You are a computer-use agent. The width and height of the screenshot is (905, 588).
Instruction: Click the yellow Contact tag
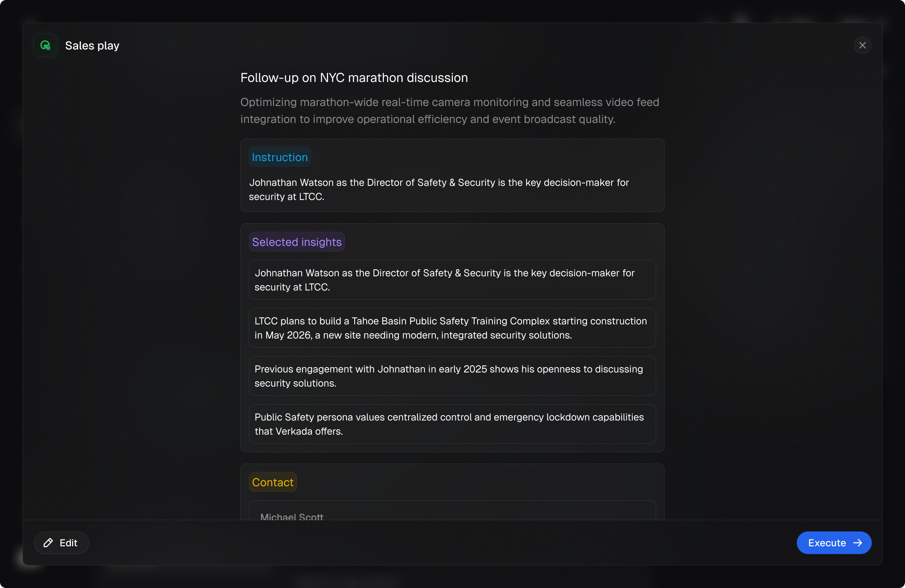coord(272,482)
